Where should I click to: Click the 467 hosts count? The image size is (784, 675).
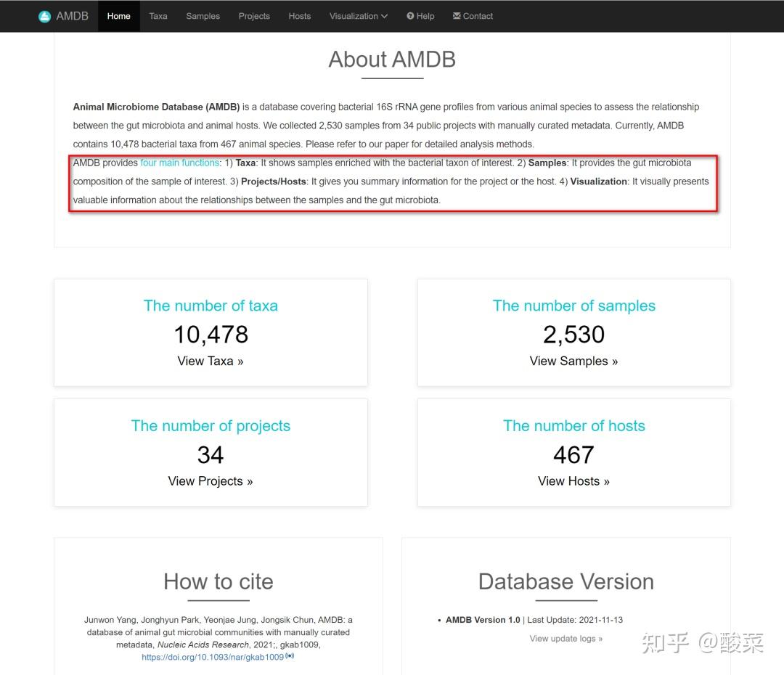point(574,454)
